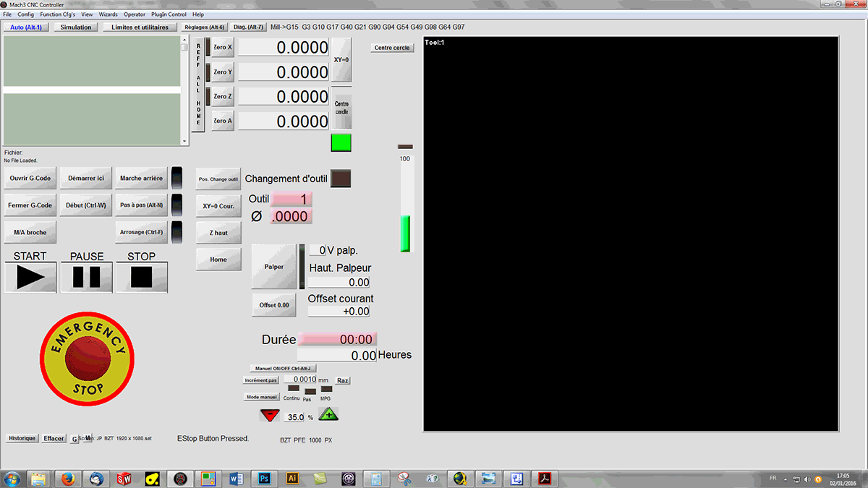Open the PlugIn Control menu
The width and height of the screenshot is (868, 488).
pos(169,14)
